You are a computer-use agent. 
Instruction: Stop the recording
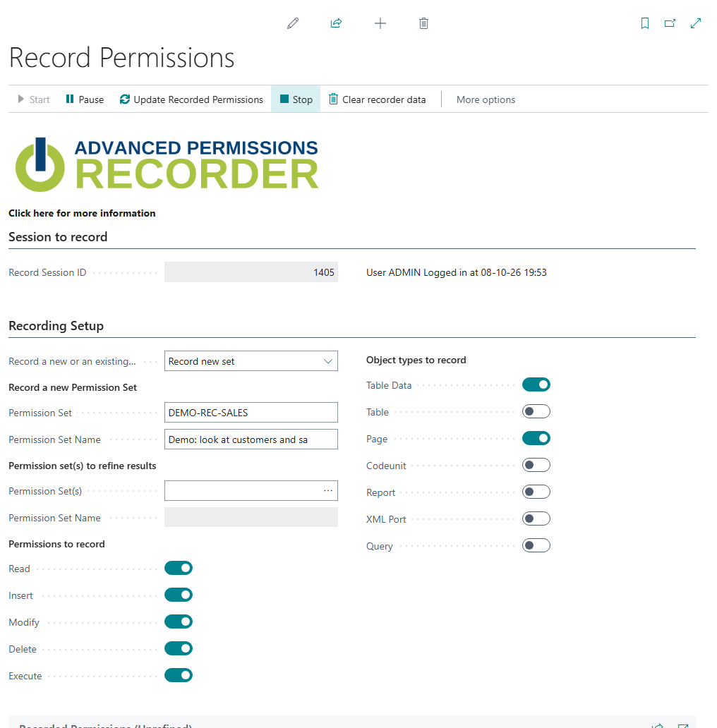(296, 99)
